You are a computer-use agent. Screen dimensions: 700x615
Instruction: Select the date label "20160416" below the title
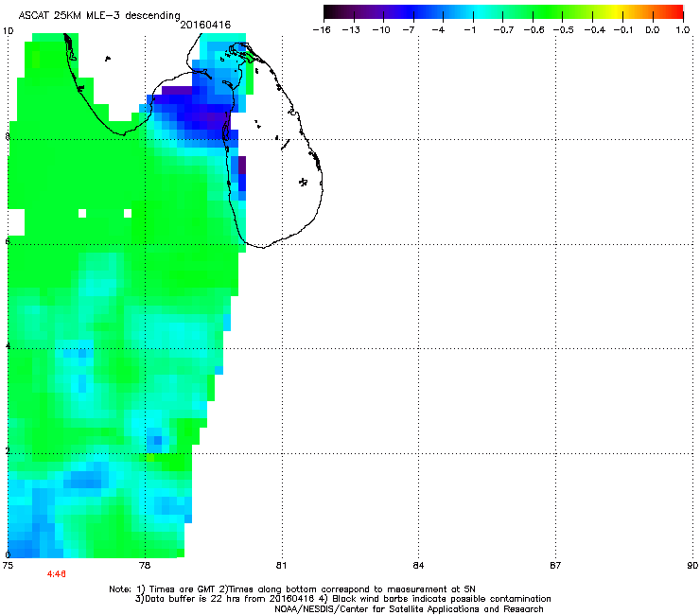(x=205, y=25)
